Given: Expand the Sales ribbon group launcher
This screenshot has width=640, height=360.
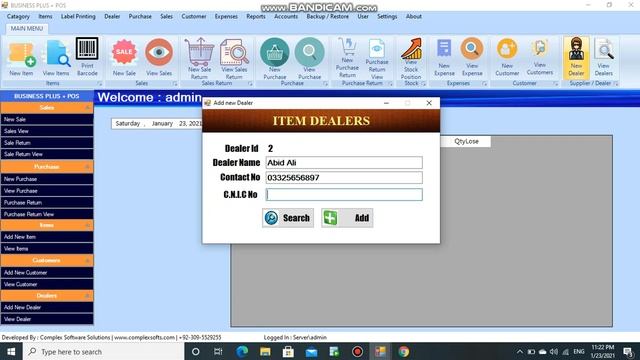Looking at the screenshot, I should tap(174, 84).
